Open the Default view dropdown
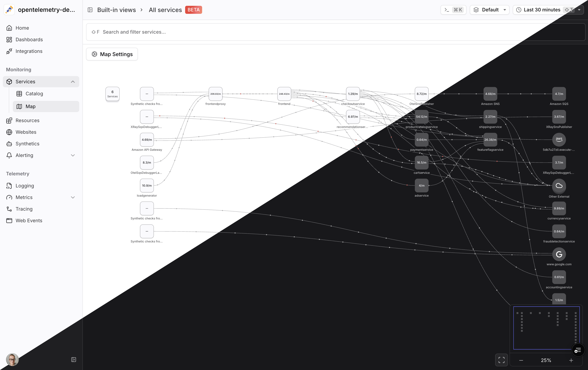The image size is (588, 370). pyautogui.click(x=489, y=10)
